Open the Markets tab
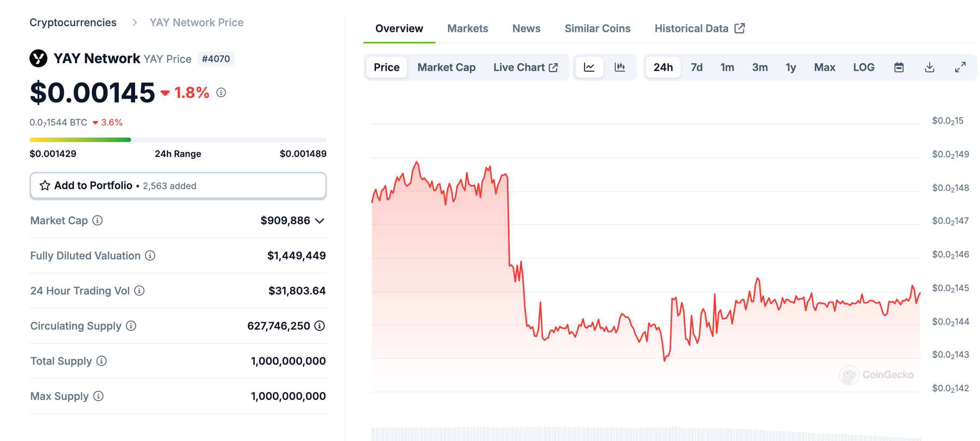 tap(467, 28)
